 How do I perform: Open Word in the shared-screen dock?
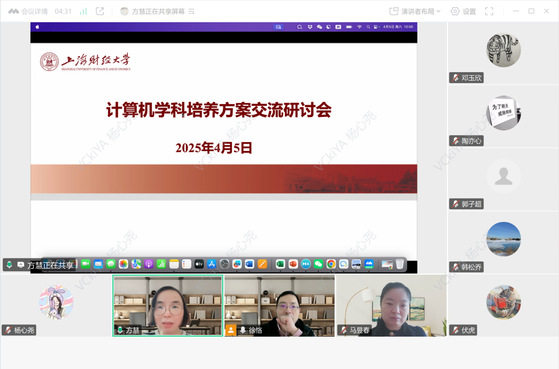coord(250,264)
